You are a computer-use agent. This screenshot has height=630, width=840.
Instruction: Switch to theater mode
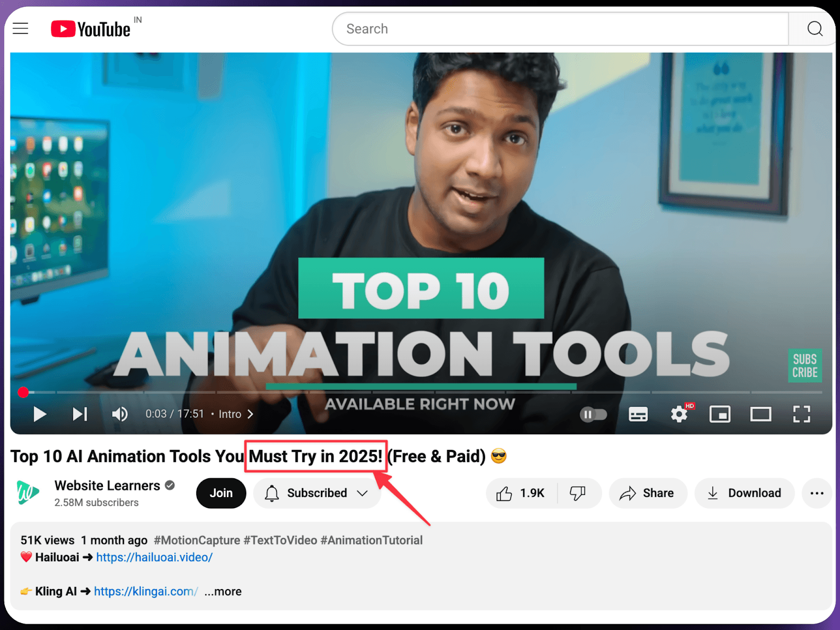761,414
